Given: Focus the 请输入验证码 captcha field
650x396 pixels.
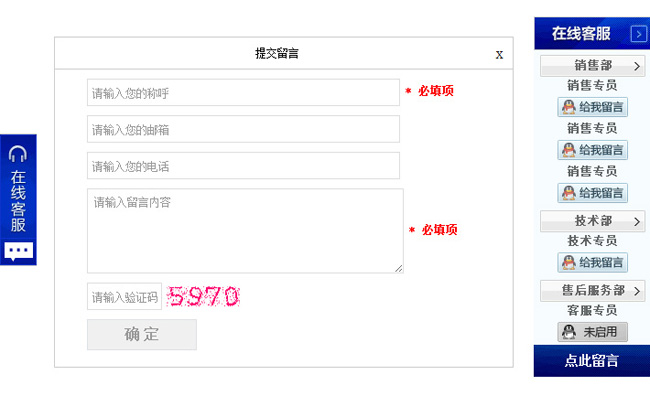Looking at the screenshot, I should 124,296.
